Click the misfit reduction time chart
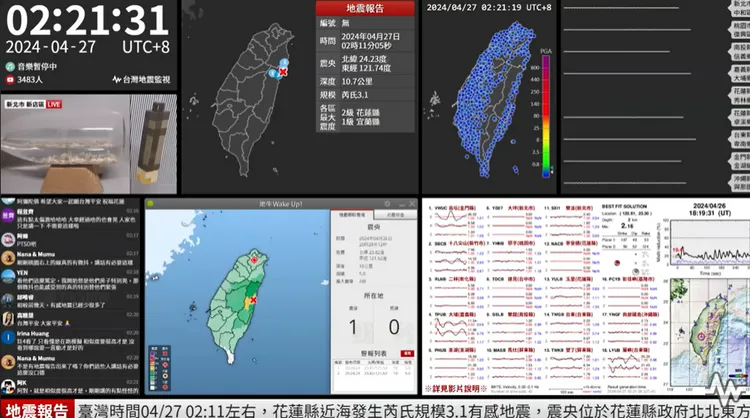Viewport: 750px width, 418px height. tap(710, 242)
